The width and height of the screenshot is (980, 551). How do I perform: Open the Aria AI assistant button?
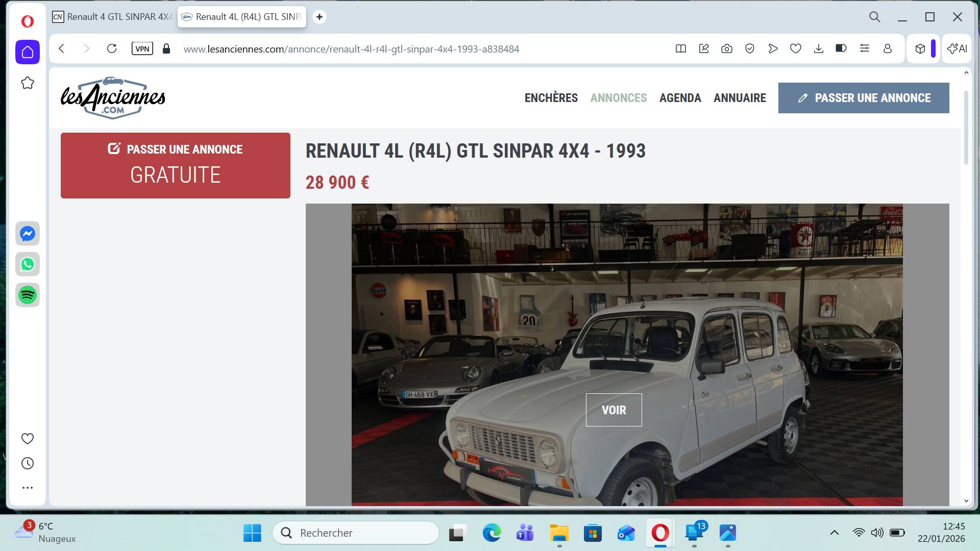[957, 49]
